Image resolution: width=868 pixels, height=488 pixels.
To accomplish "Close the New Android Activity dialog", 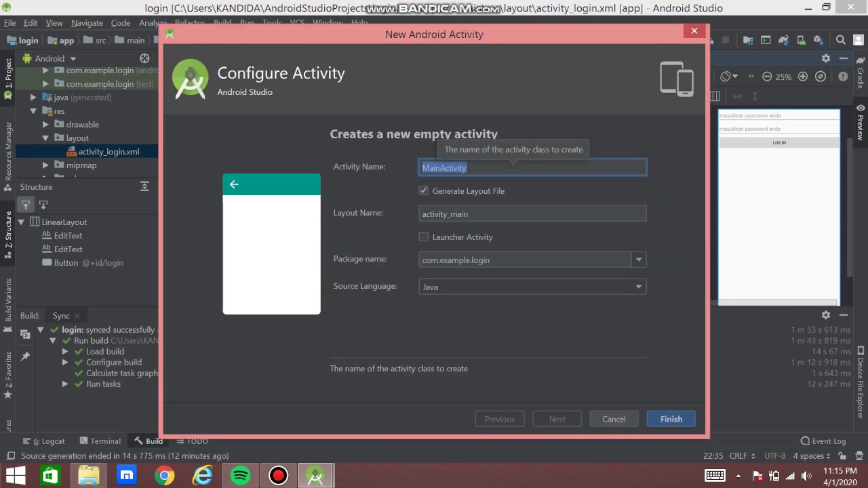I will 694,31.
